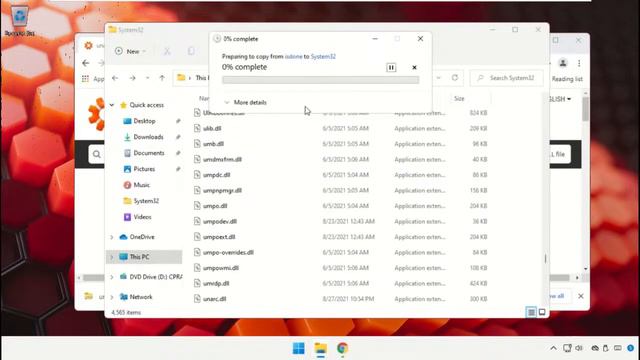Viewport: 640px width, 360px height.
Task: Cancel the copy with the small X
Action: coord(414,68)
